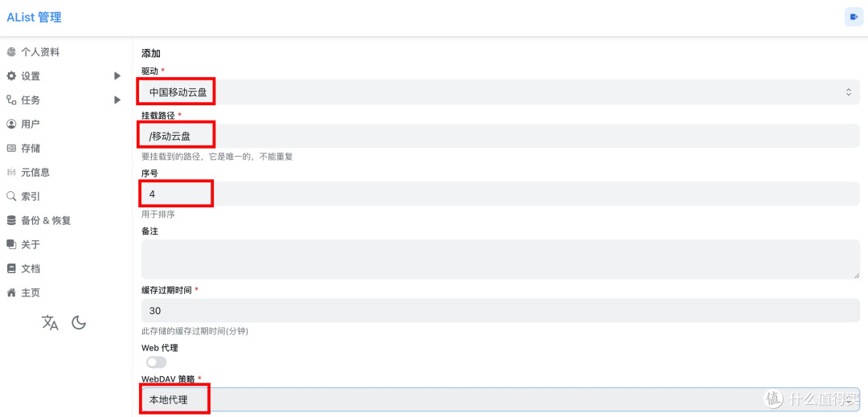Toggle dark mode with the moon icon

(79, 322)
